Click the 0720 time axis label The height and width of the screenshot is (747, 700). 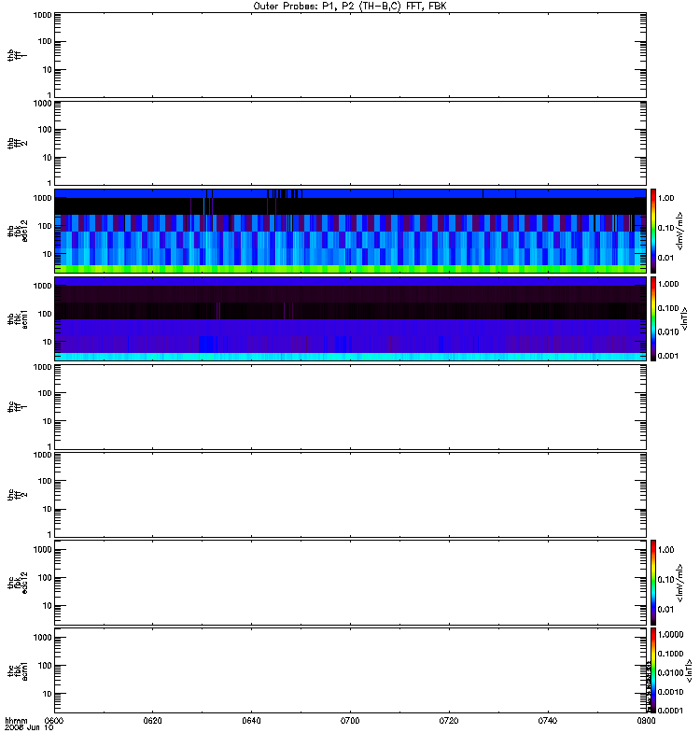point(449,720)
